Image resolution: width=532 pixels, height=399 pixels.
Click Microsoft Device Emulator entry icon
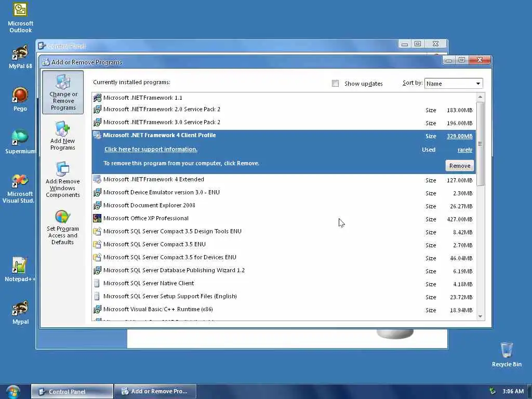(x=97, y=192)
